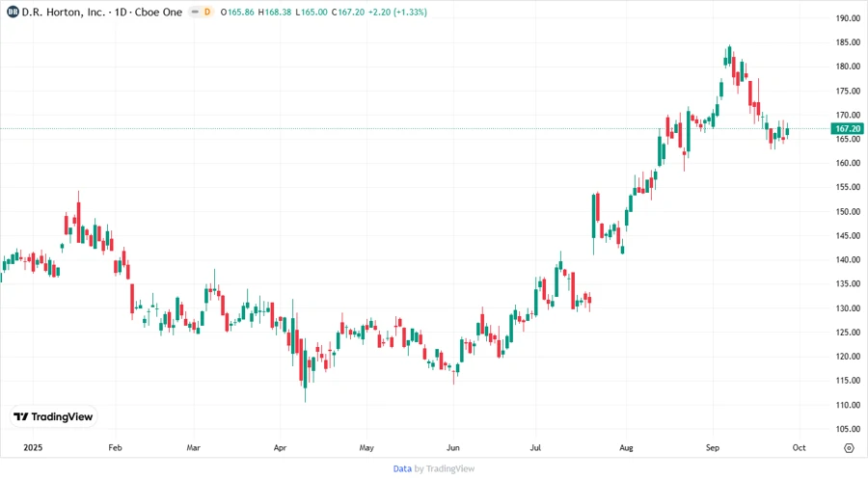Click the orange D delayed-data indicator

pyautogui.click(x=207, y=12)
